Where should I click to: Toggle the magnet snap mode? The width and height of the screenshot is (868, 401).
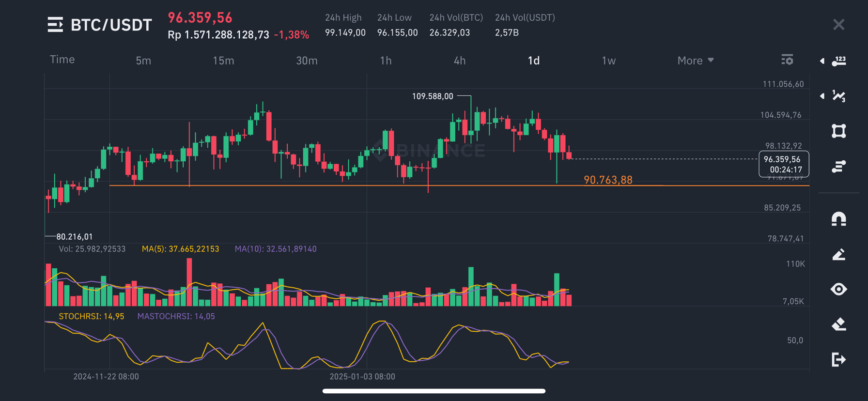point(839,219)
